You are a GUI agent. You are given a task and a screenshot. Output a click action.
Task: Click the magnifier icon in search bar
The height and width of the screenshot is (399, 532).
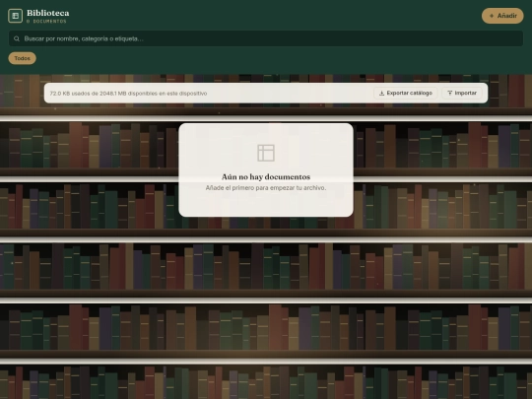pos(17,38)
